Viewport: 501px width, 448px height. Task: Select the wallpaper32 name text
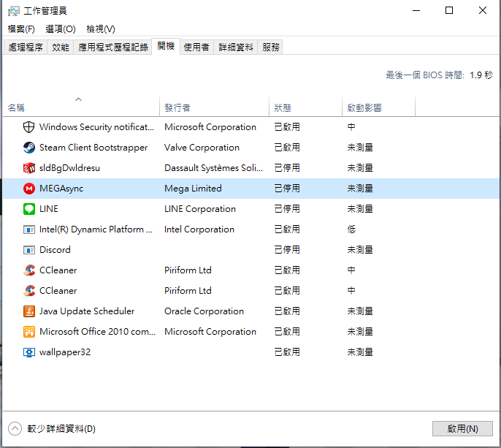coord(65,352)
